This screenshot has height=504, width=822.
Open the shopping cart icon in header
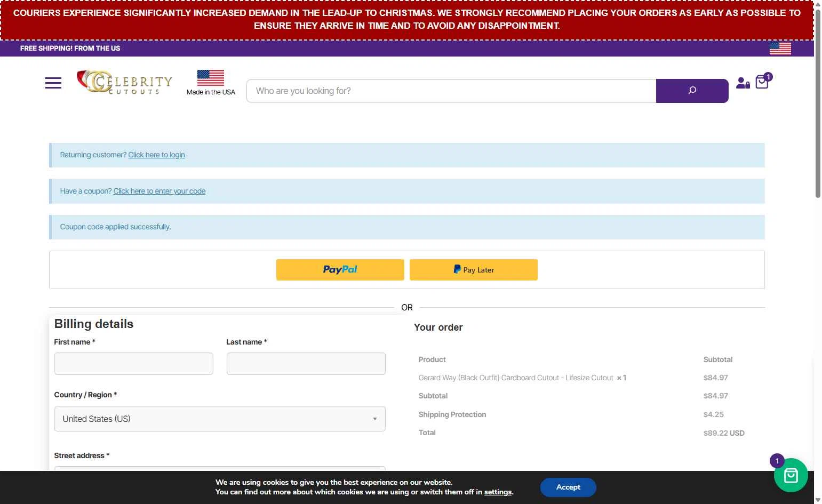(763, 82)
